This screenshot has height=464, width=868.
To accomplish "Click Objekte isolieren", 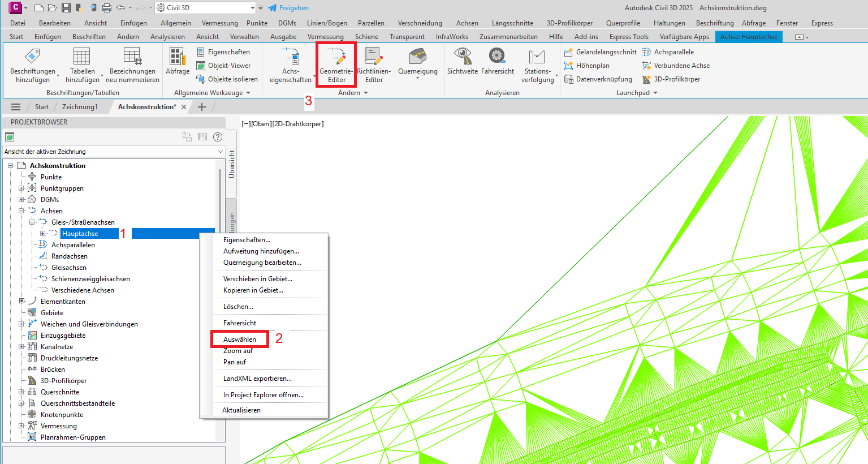I will tap(227, 79).
